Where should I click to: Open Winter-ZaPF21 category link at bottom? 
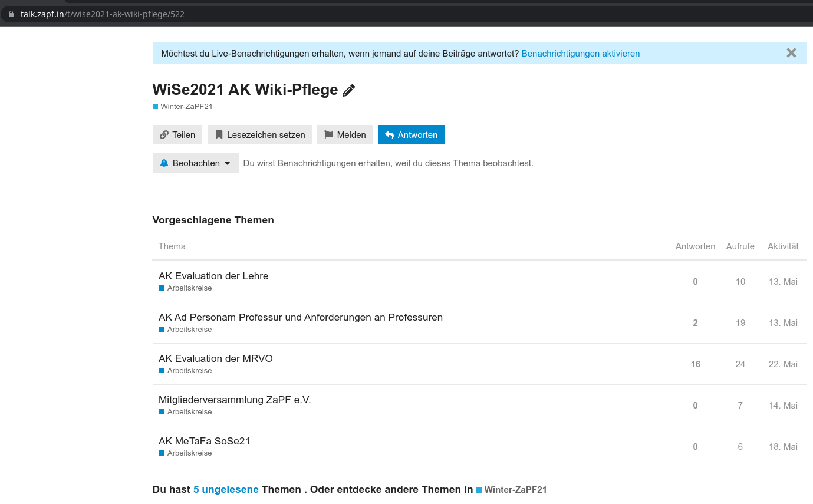(515, 490)
